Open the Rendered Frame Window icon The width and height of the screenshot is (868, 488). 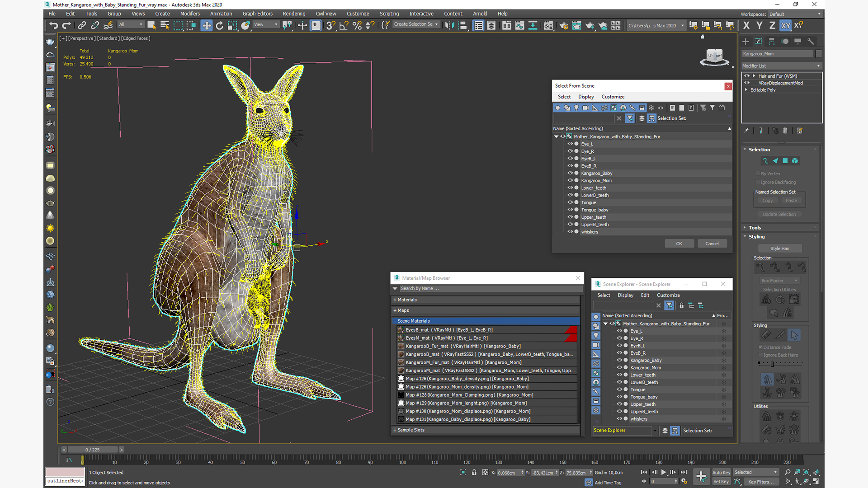coord(576,26)
